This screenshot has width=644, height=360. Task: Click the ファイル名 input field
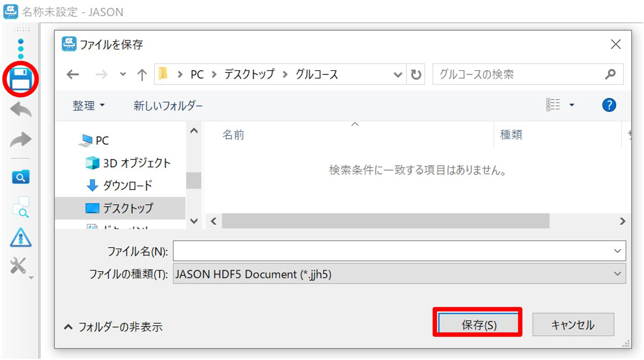click(x=390, y=251)
